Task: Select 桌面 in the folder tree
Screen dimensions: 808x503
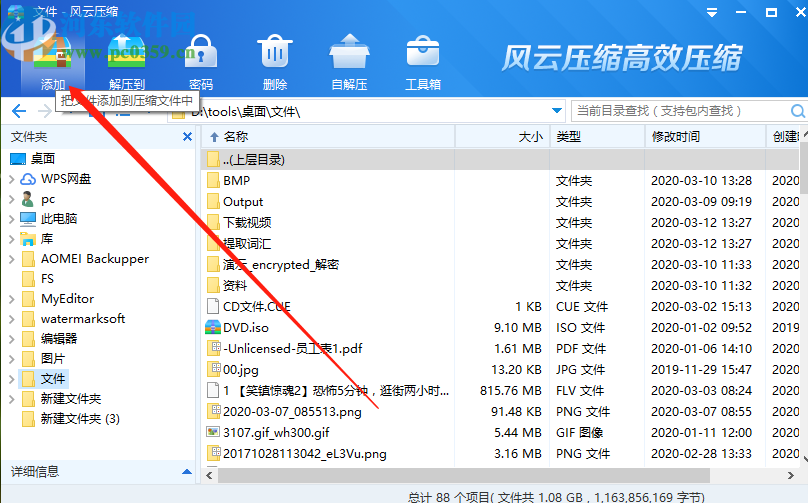Action: point(43,159)
